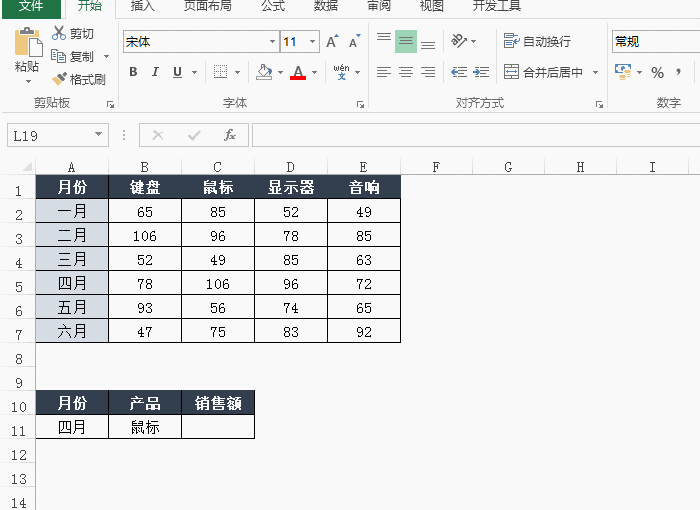
Task: Apply comma style number format
Action: coord(679,72)
